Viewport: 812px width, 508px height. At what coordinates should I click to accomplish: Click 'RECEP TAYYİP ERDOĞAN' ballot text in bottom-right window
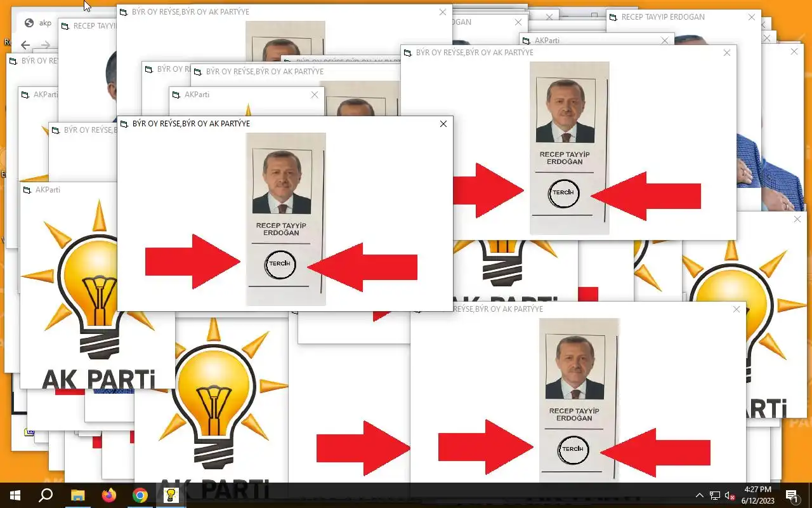[x=574, y=415]
